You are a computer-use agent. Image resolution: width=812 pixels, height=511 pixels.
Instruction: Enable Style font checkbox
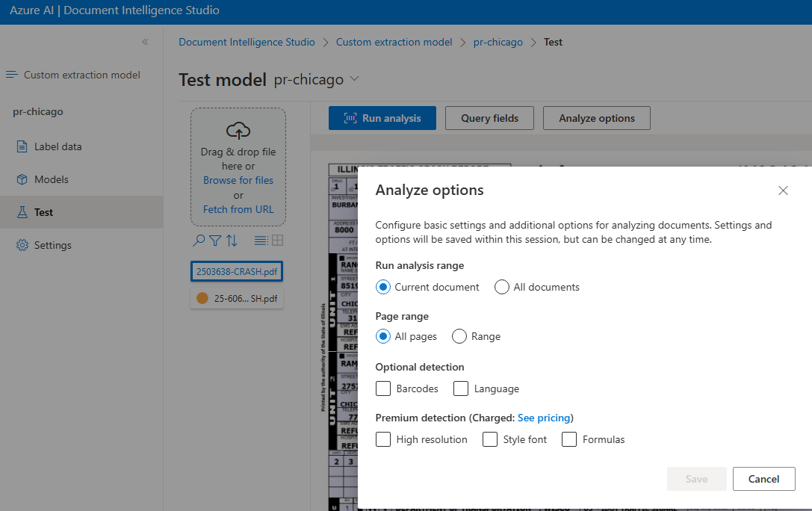click(490, 439)
